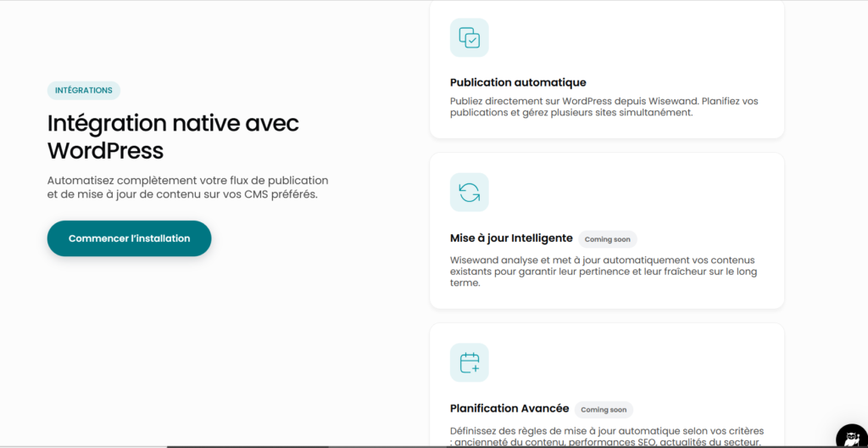This screenshot has width=868, height=448.
Task: Click Coming soon badge beside Mise à jour Intelligente
Action: point(608,239)
